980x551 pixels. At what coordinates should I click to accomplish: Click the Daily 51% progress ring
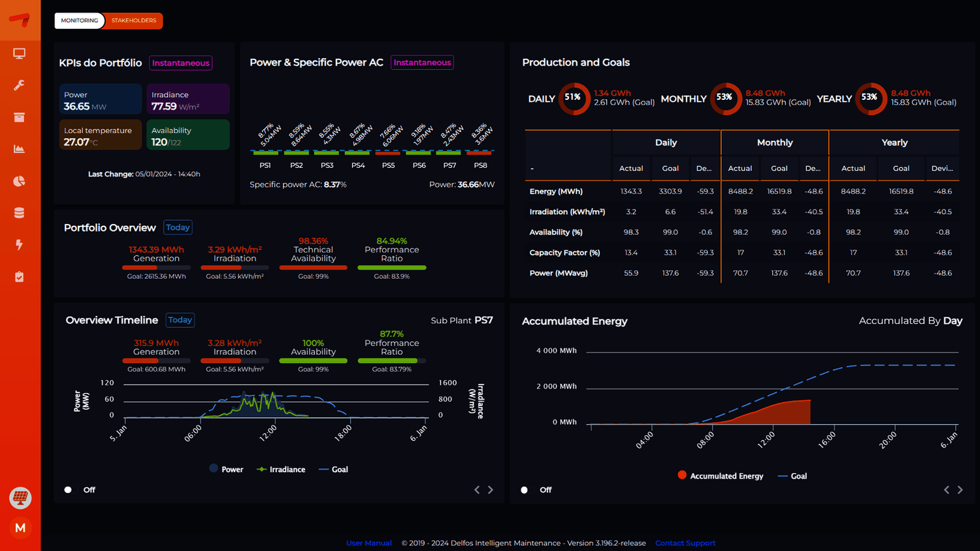573,98
